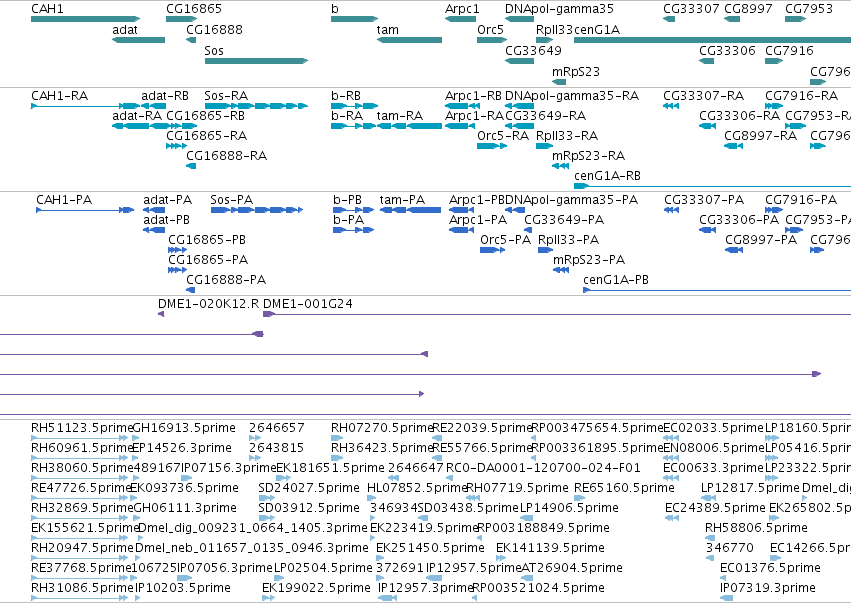Select the CG8997-PA protein label
This screenshot has height=603, width=851.
point(761,240)
